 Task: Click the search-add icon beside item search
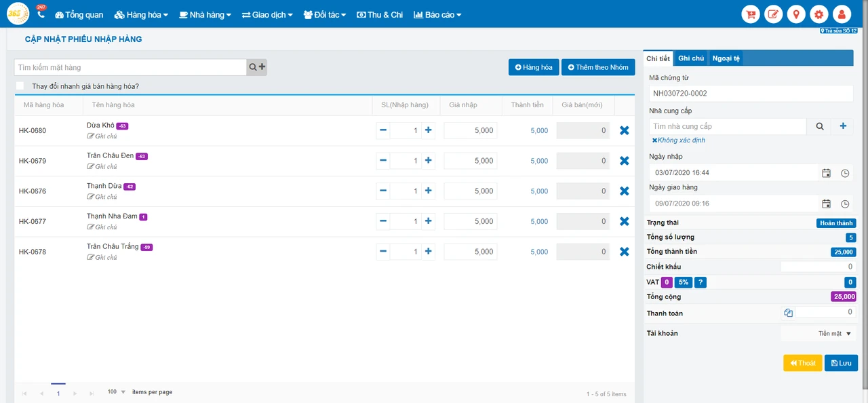(257, 67)
